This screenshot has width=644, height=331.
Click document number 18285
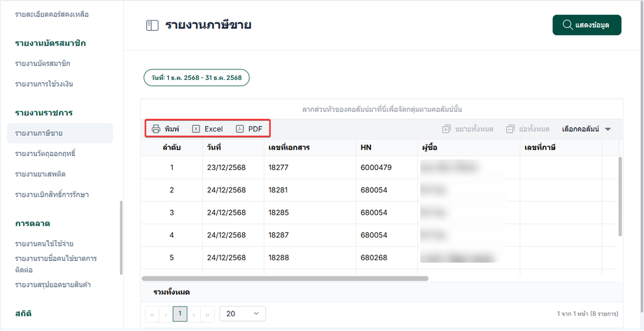pyautogui.click(x=279, y=213)
